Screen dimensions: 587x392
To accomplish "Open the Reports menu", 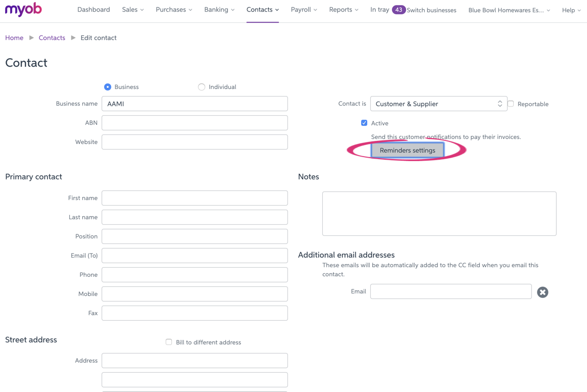I will click(344, 10).
